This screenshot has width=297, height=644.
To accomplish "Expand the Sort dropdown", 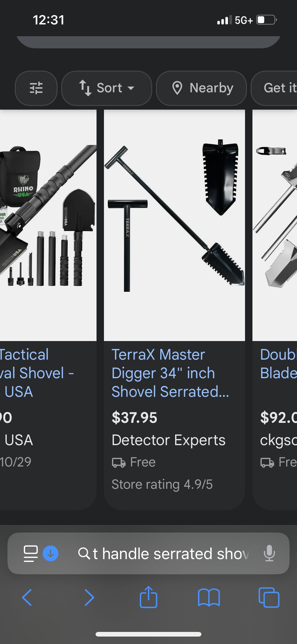I will 107,88.
